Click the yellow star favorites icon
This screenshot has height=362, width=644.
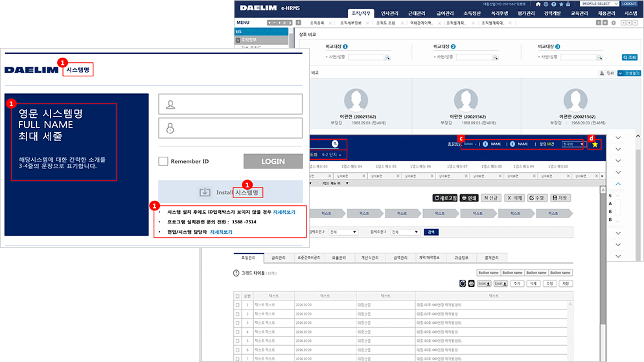594,144
